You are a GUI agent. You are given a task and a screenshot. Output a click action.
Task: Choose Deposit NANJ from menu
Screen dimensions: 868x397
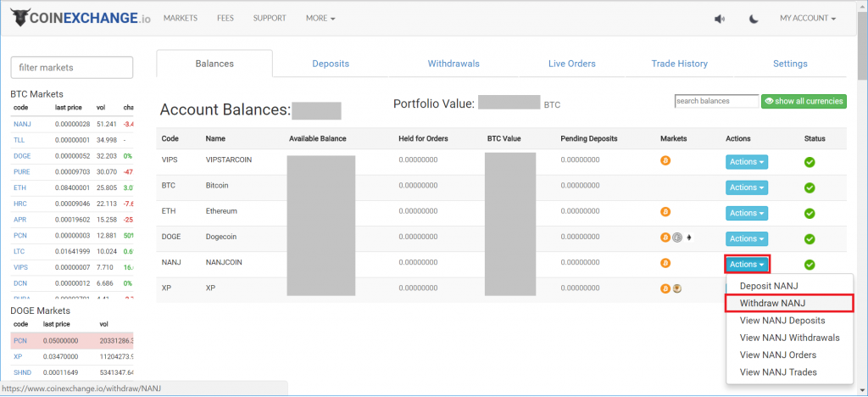pos(789,286)
